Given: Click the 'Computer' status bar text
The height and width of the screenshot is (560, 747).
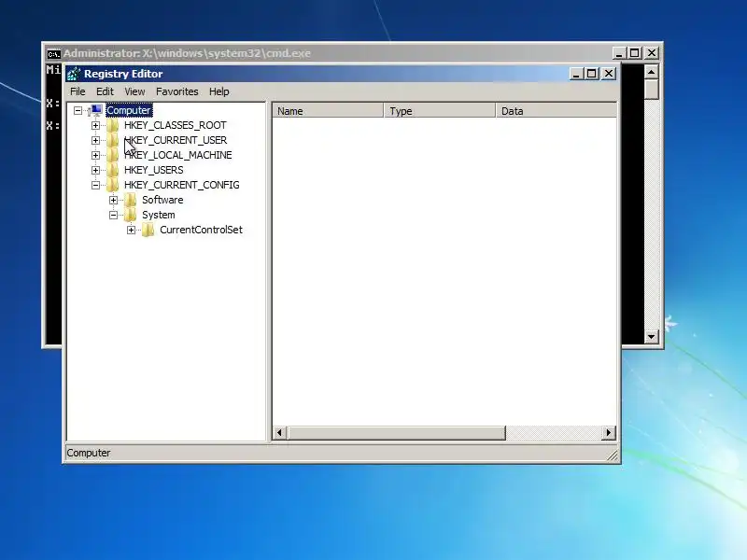Looking at the screenshot, I should click(x=89, y=453).
